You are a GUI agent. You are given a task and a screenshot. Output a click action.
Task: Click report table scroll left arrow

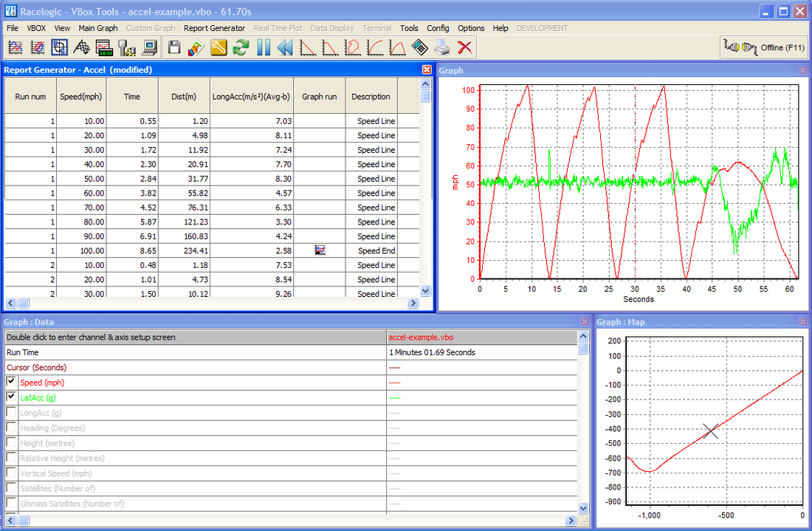11,303
